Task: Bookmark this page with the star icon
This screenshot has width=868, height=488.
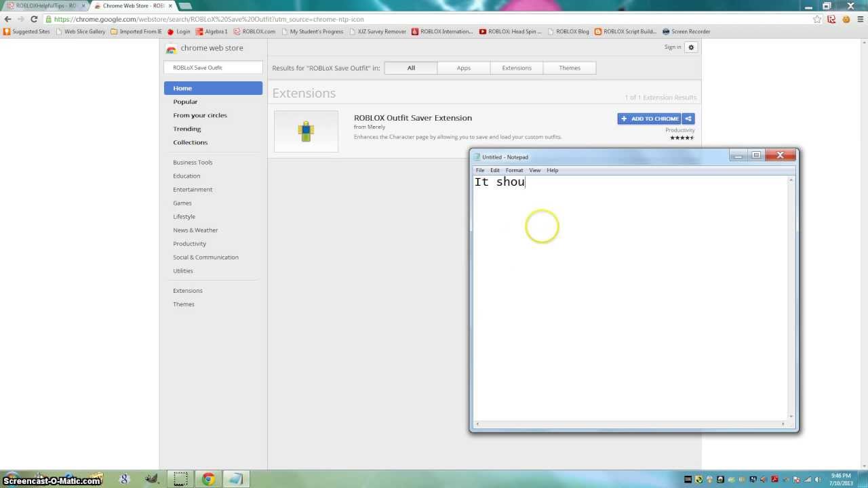Action: point(817,19)
